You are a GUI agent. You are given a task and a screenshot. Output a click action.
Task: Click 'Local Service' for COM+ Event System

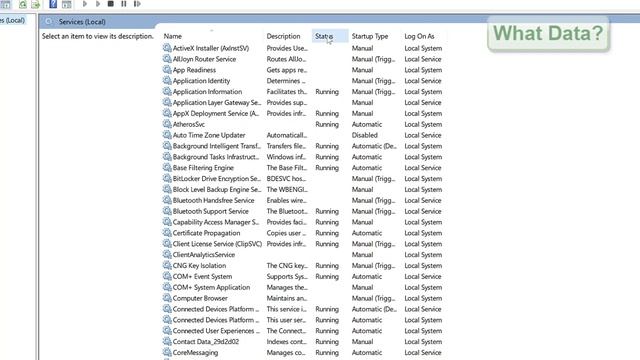pos(423,276)
